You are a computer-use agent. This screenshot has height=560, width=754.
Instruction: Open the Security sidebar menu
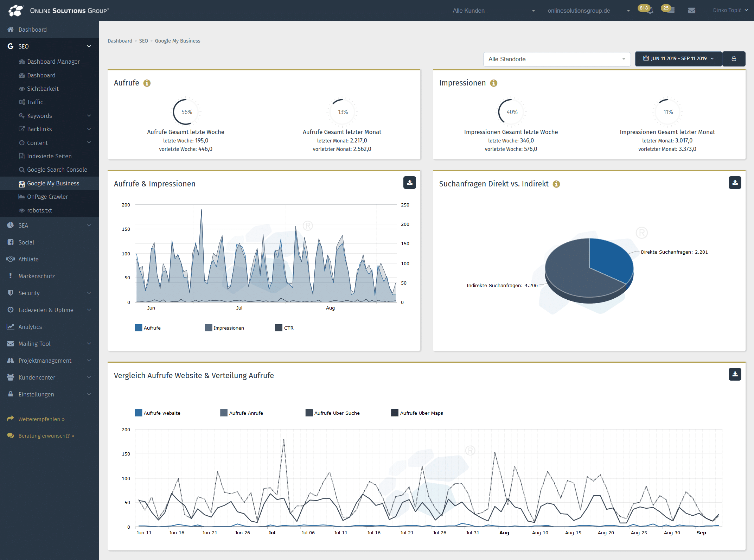(x=50, y=293)
